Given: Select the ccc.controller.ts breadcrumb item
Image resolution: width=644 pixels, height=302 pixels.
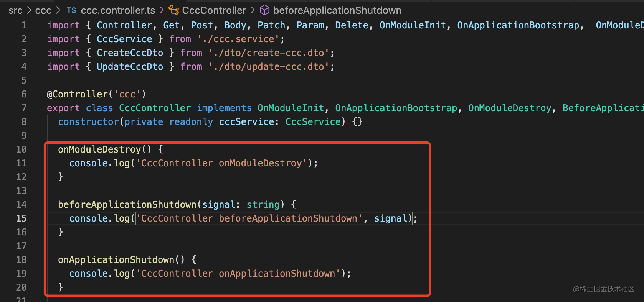Looking at the screenshot, I should 118,10.
